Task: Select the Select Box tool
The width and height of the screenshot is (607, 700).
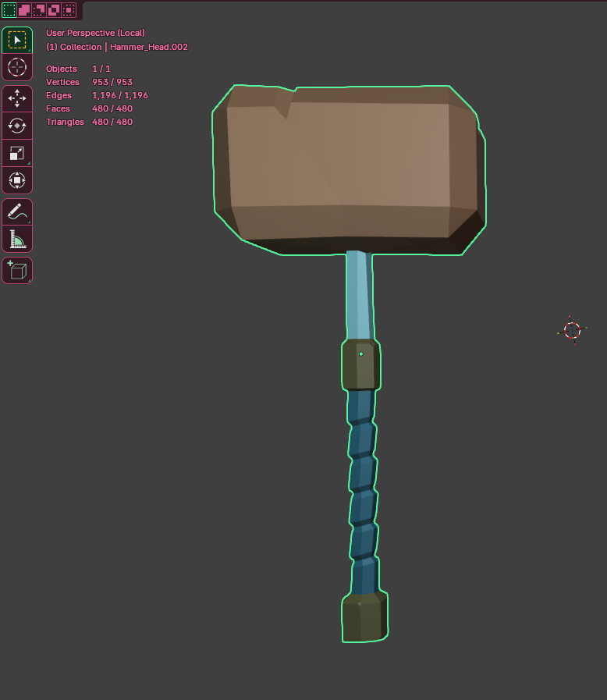Action: [x=17, y=40]
